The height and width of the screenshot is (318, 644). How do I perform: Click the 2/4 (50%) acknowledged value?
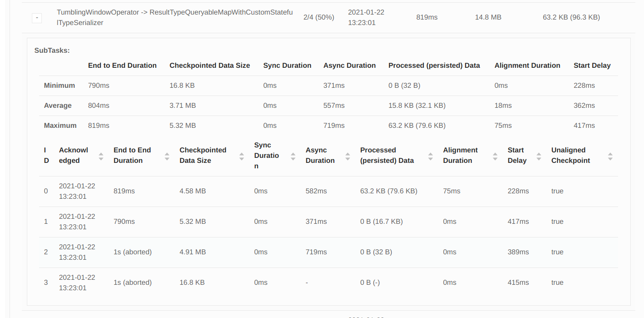[319, 17]
